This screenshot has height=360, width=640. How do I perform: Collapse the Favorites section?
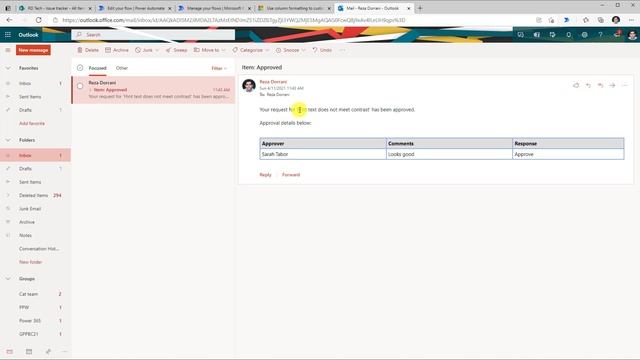tap(8, 68)
